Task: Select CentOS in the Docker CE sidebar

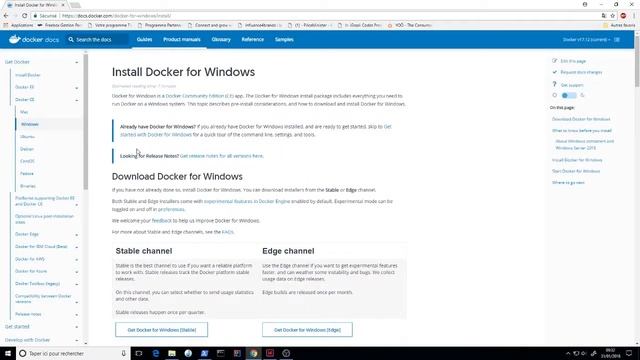Action: click(x=27, y=161)
